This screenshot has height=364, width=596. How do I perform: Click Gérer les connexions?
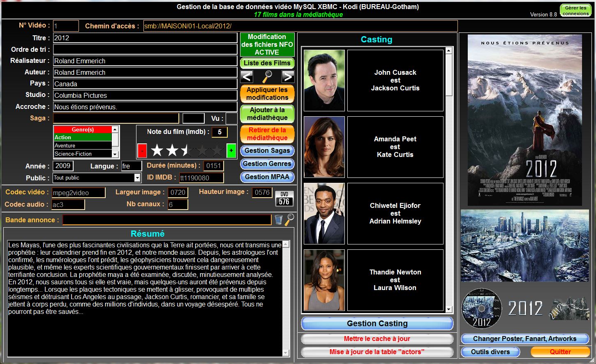[575, 11]
